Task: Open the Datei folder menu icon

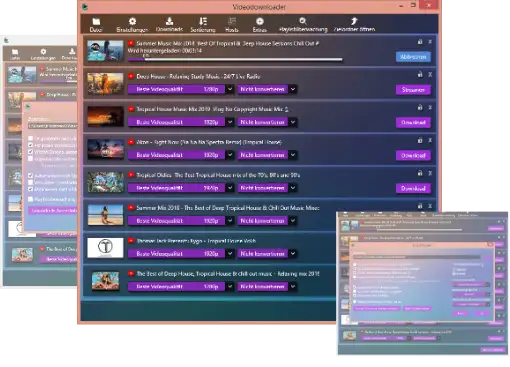Action: (x=96, y=22)
